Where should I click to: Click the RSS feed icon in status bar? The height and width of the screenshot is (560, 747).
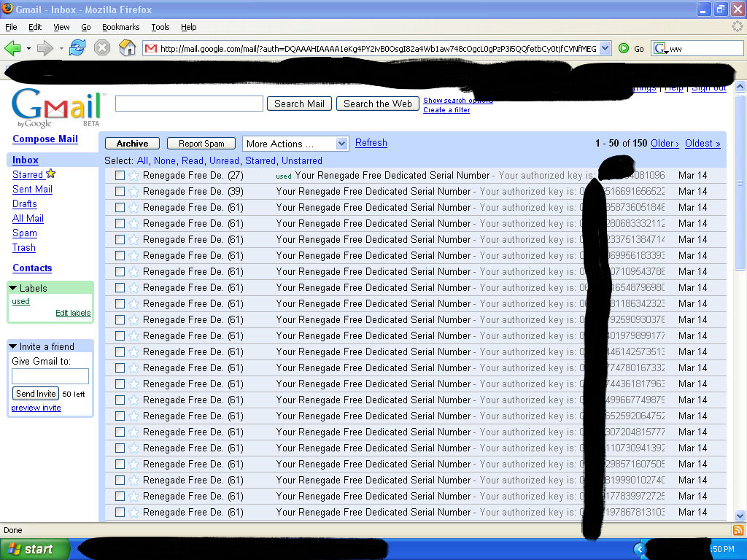738,530
